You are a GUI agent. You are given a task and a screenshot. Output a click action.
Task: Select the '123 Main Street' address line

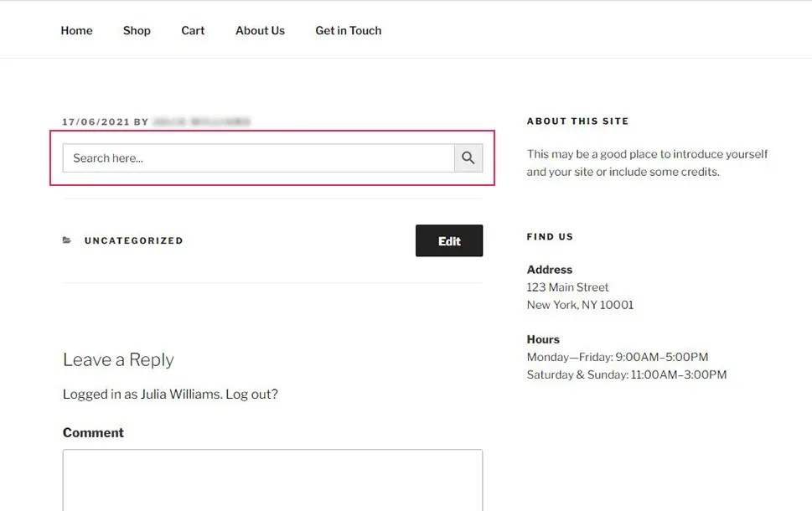coord(567,287)
